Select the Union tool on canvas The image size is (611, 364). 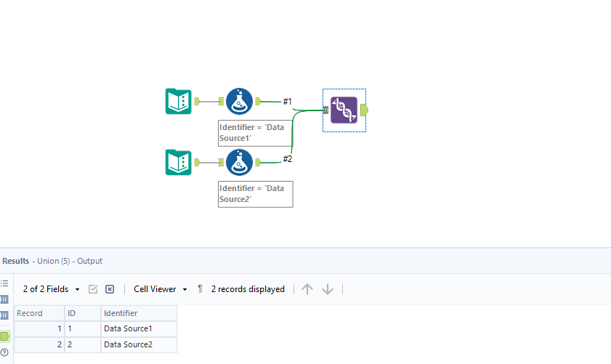344,110
